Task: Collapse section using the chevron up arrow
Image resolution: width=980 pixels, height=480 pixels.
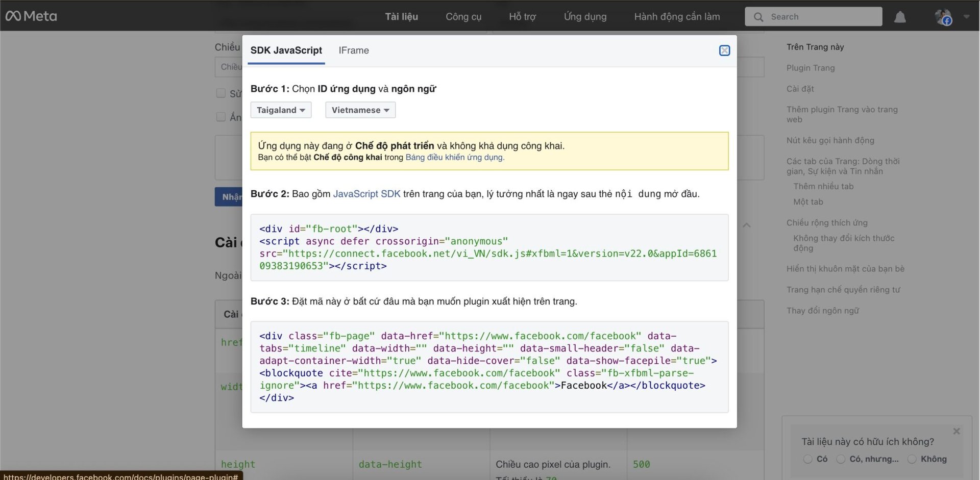Action: point(746,225)
